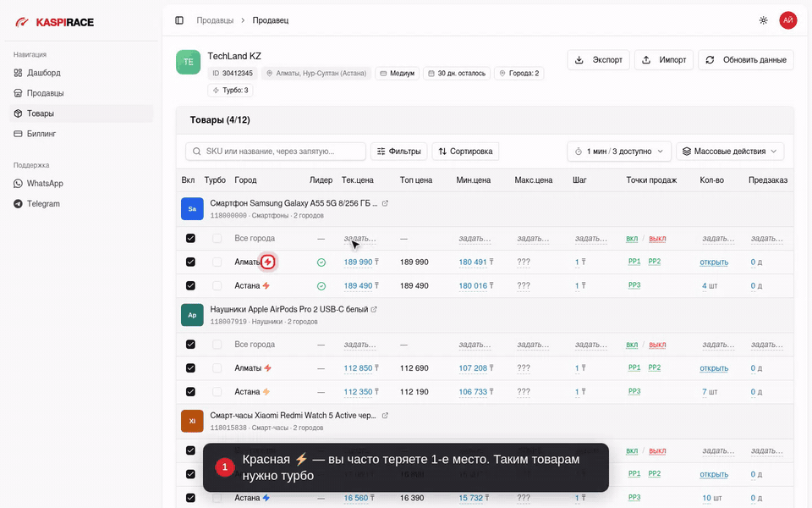Enable Турбо checkbox for Samsung Астана row
Image resolution: width=812 pixels, height=508 pixels.
(x=217, y=285)
